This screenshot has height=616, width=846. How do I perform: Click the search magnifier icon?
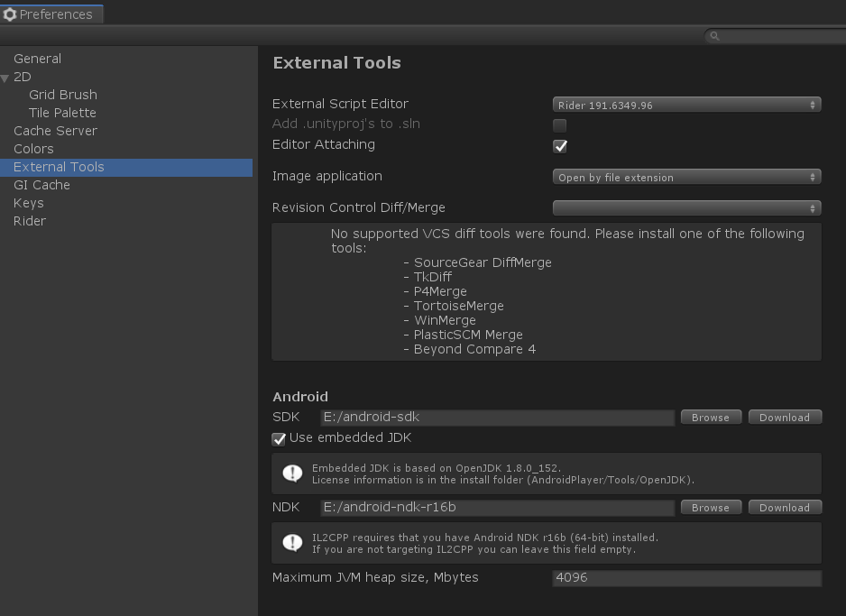point(714,35)
